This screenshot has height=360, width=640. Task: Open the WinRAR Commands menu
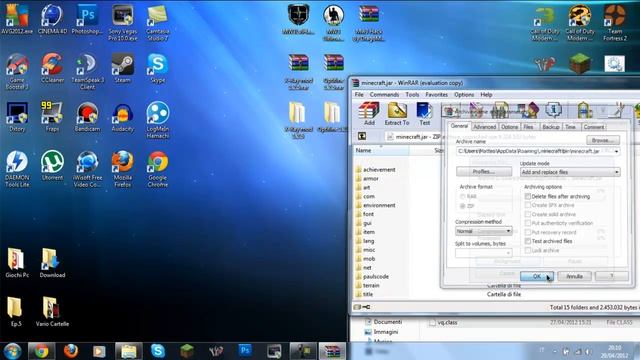coord(384,95)
